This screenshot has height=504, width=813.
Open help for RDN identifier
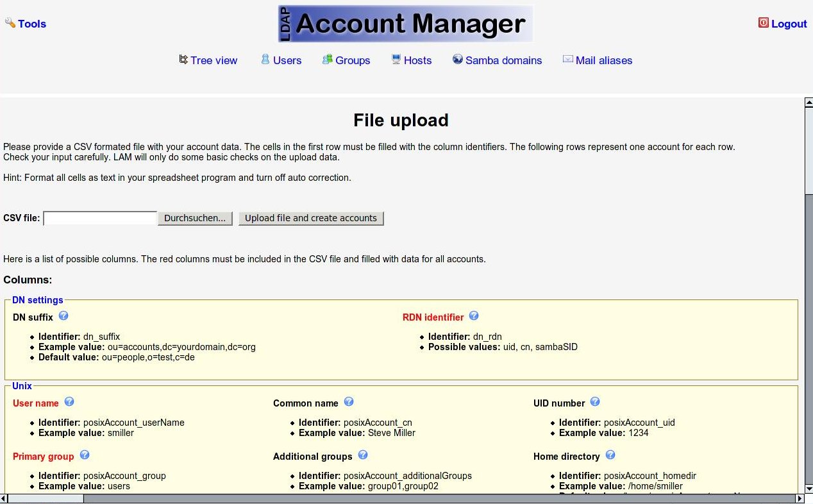pyautogui.click(x=474, y=316)
